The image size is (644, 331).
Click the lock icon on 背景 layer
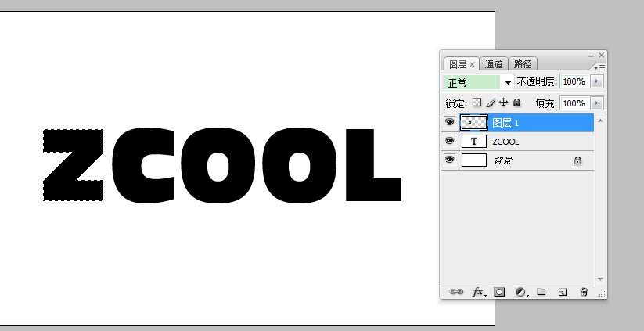click(577, 160)
